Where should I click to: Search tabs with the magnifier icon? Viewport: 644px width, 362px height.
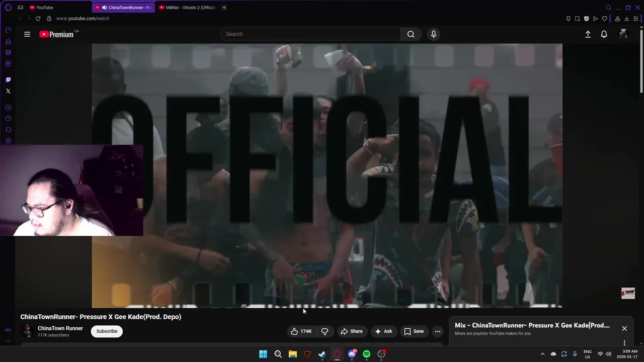coord(608,8)
